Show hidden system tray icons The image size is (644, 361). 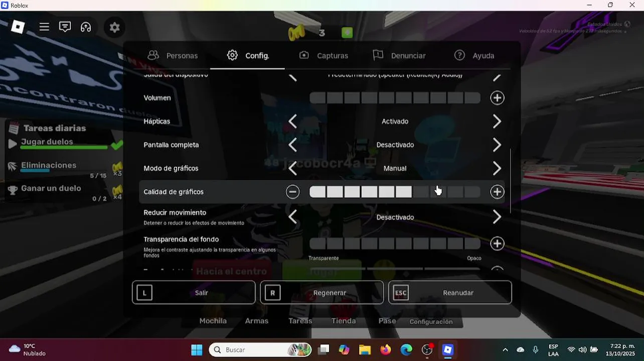pyautogui.click(x=505, y=349)
